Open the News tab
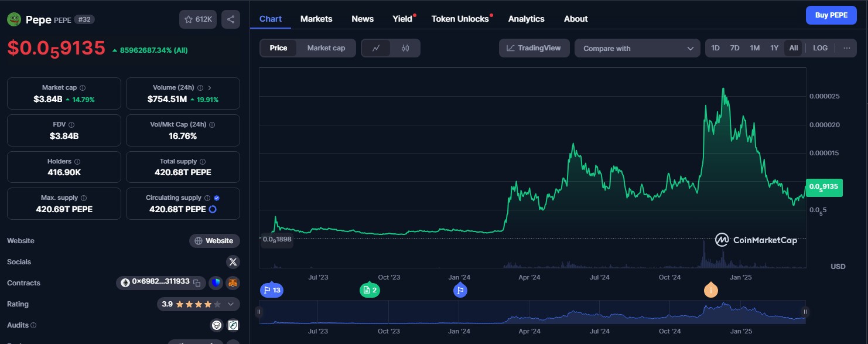This screenshot has height=344, width=868. (x=363, y=19)
